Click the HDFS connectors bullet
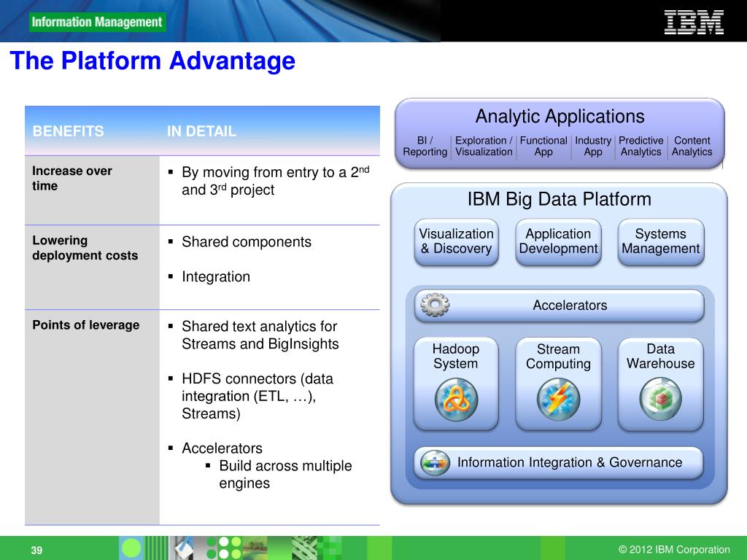 [x=258, y=396]
